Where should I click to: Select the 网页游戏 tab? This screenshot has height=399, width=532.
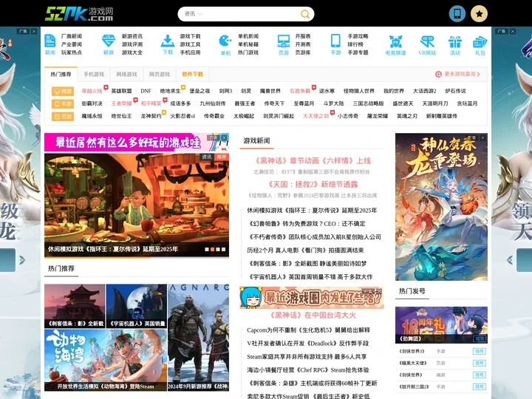(159, 74)
